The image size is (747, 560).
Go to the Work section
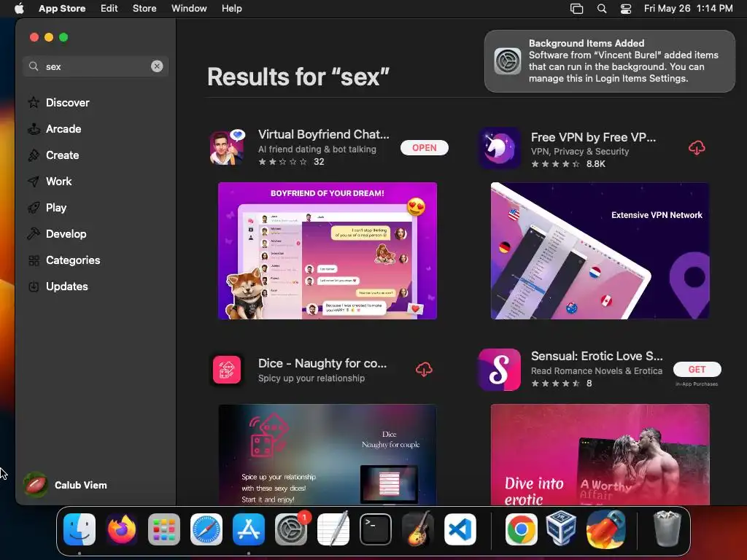coord(58,181)
